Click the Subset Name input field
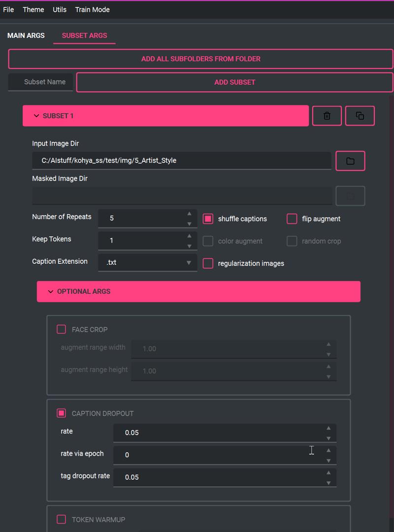The image size is (394, 532). (x=40, y=82)
